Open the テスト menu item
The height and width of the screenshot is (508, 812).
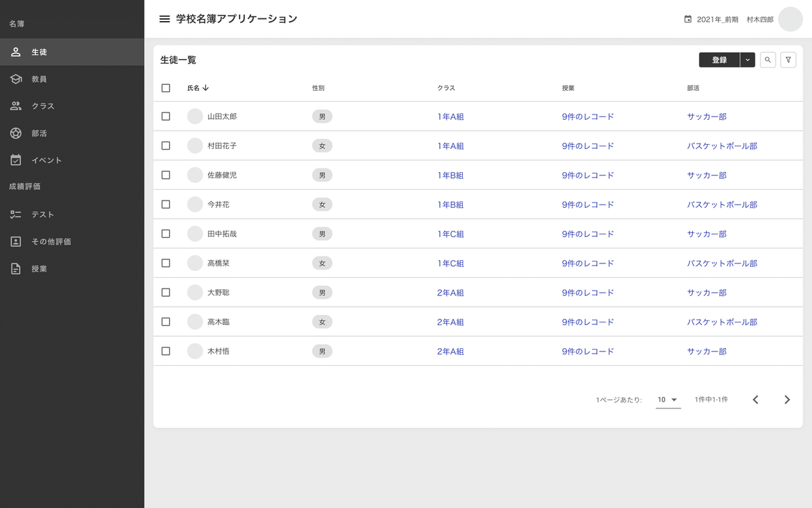click(x=72, y=215)
